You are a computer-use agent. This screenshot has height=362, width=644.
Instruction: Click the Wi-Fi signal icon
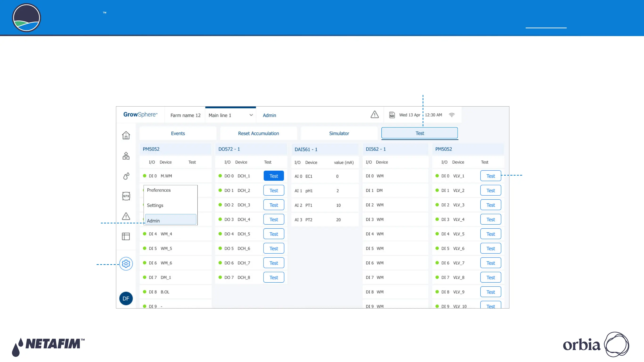pyautogui.click(x=452, y=115)
